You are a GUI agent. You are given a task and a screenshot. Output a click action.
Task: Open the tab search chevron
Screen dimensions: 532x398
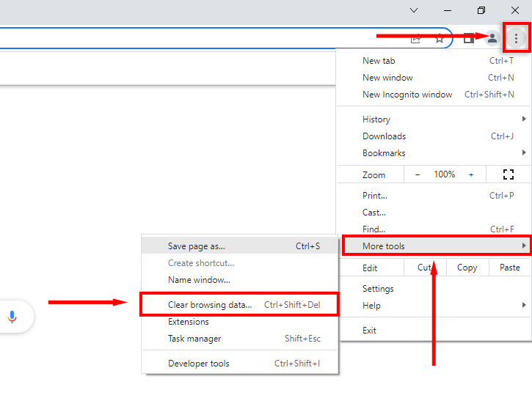[414, 10]
